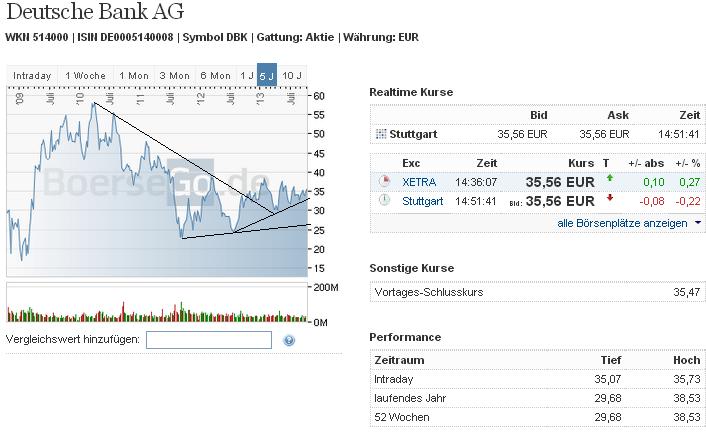This screenshot has width=706, height=432.
Task: Click the Deutsche Bank price chart area
Action: tap(155, 180)
